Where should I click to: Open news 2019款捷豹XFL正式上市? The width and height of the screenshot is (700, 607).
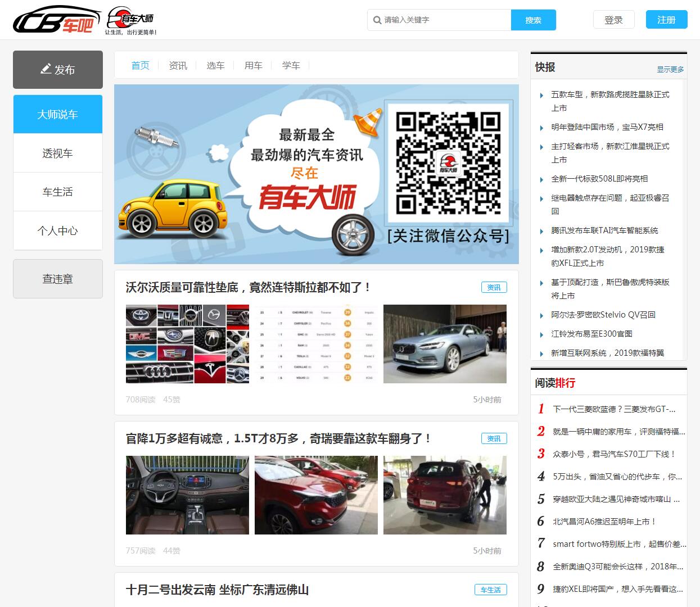click(x=608, y=256)
